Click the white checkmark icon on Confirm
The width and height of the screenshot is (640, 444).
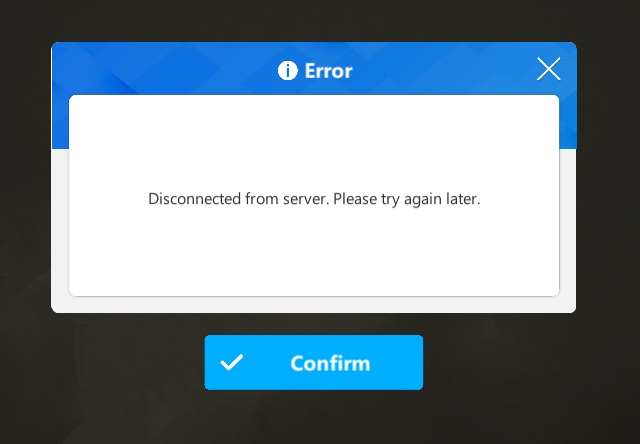tap(231, 362)
